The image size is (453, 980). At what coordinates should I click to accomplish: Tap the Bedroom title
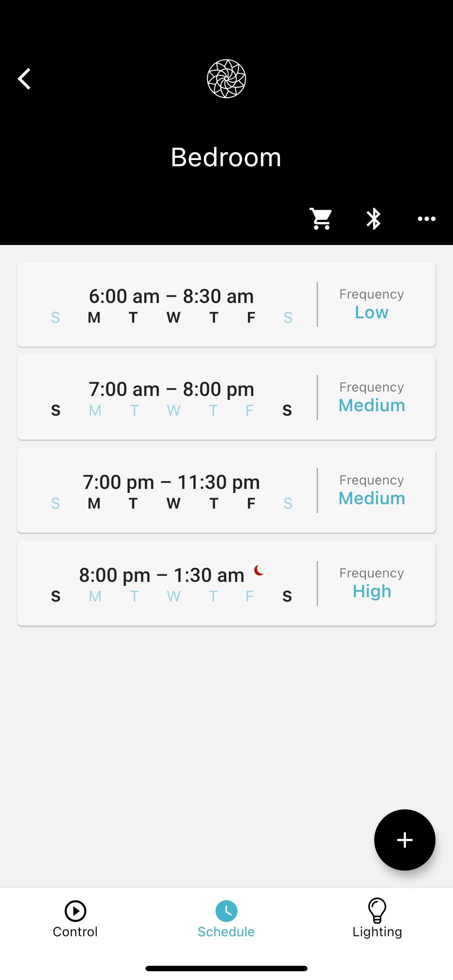pyautogui.click(x=226, y=157)
